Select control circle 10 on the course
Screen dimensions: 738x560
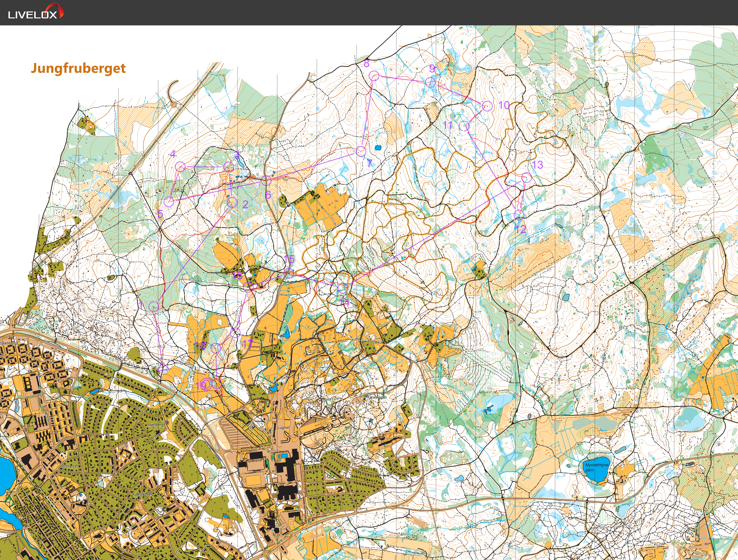pyautogui.click(x=487, y=106)
